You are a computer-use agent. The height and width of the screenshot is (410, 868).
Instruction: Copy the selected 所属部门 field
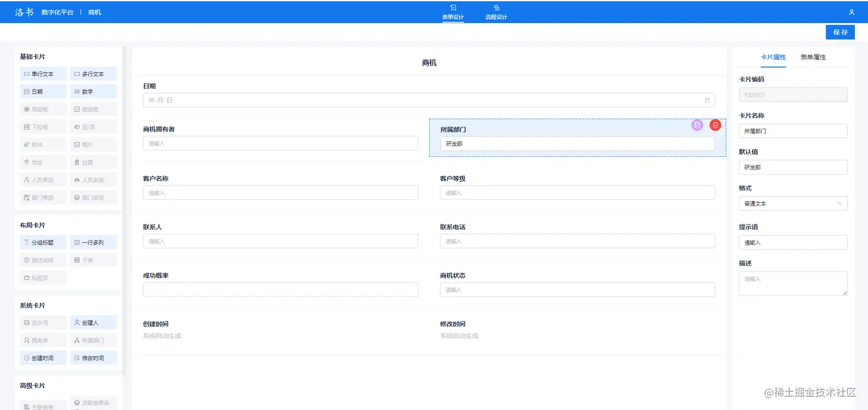(x=697, y=125)
